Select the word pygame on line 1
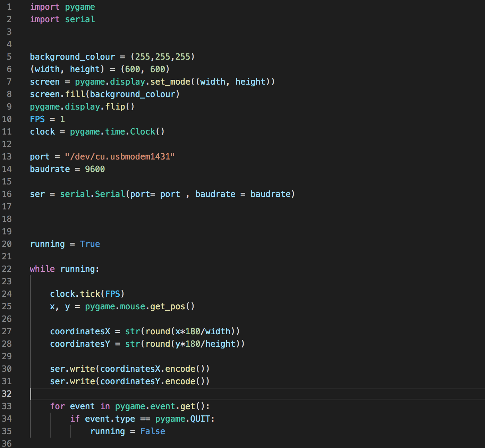485x448 pixels. (x=80, y=7)
